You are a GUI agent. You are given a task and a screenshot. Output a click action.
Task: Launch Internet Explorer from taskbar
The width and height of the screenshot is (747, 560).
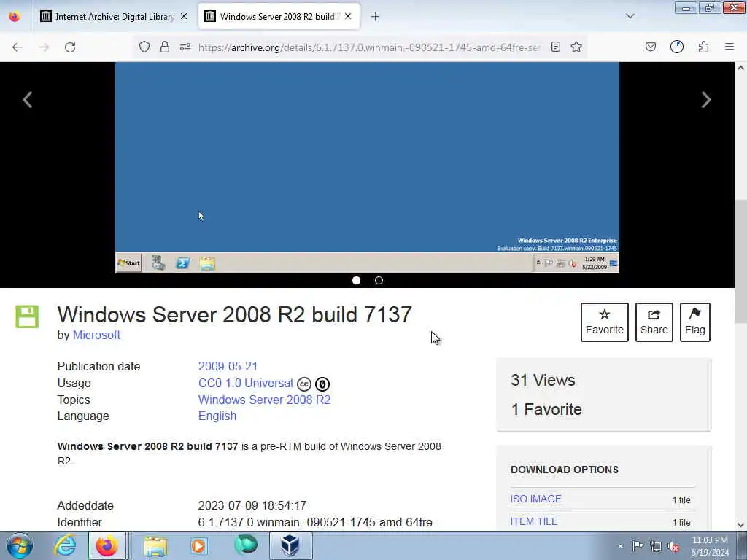[x=64, y=545]
